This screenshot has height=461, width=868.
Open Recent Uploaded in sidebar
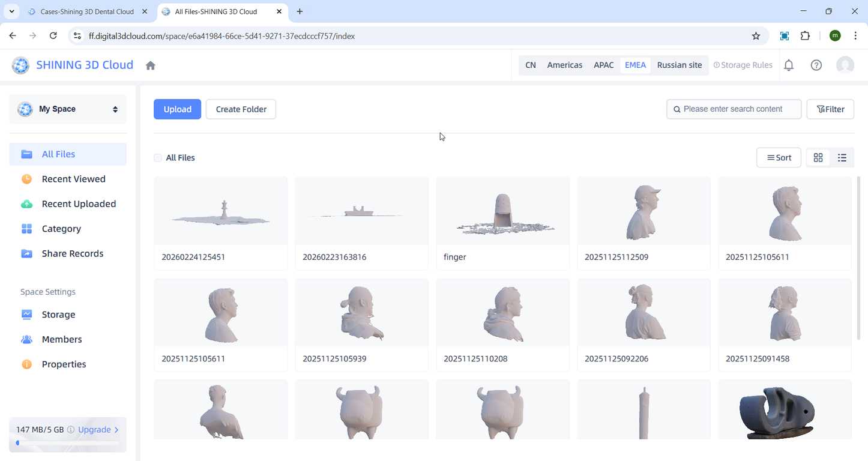(68, 204)
